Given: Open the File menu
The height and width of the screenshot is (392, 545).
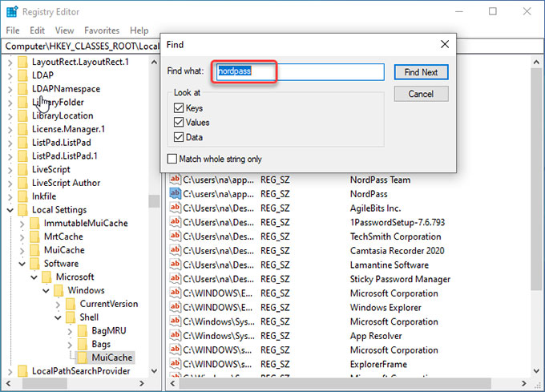Looking at the screenshot, I should click(x=13, y=30).
